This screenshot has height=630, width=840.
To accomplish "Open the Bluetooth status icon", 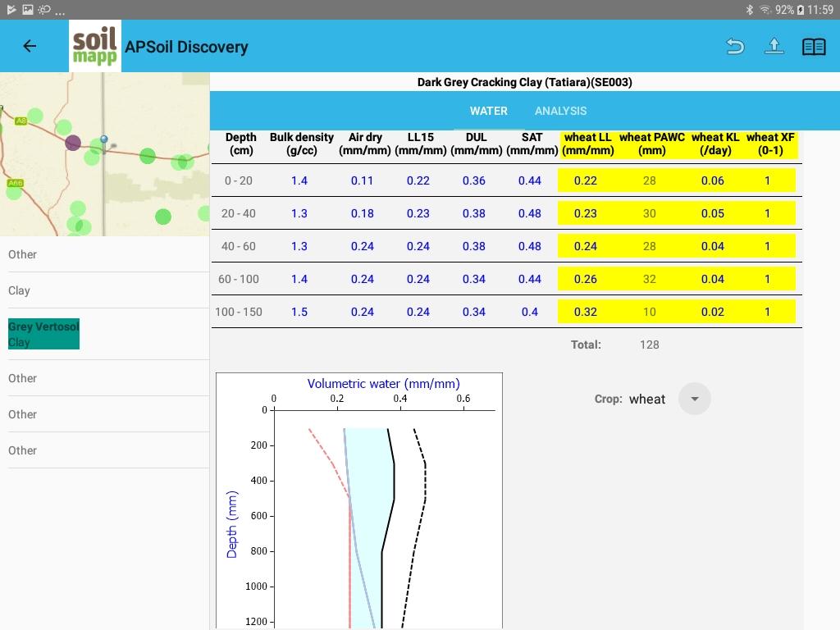I will pyautogui.click(x=749, y=10).
